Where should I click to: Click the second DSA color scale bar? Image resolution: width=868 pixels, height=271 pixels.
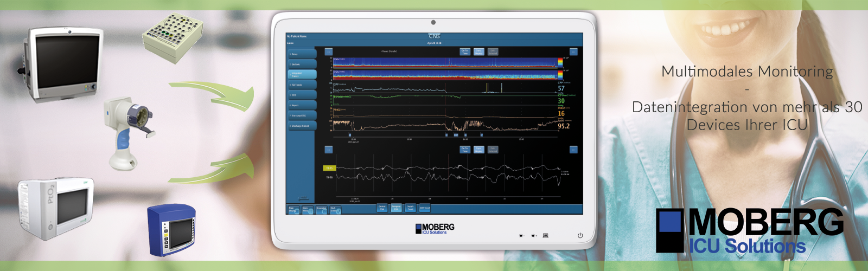560,74
